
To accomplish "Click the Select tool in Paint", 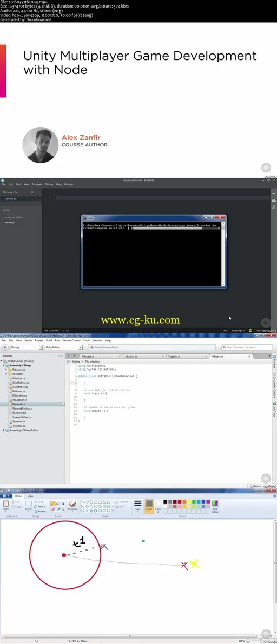I will pyautogui.click(x=28, y=506).
